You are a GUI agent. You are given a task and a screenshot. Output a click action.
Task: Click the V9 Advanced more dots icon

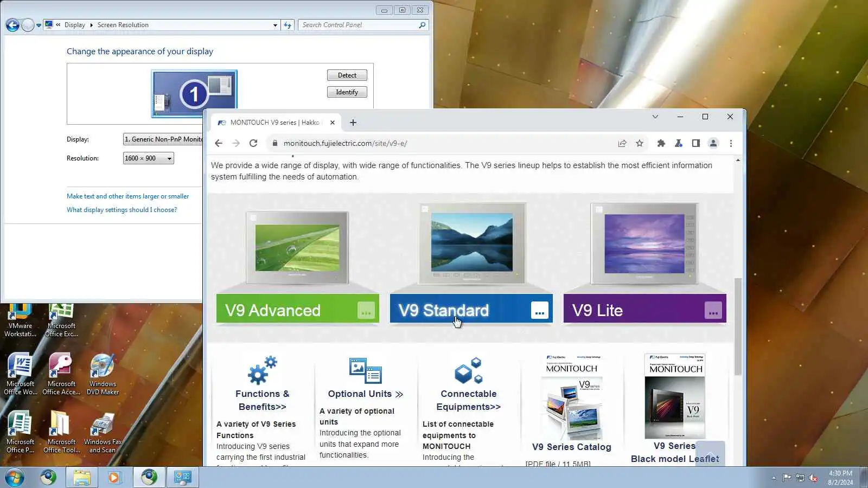(366, 310)
